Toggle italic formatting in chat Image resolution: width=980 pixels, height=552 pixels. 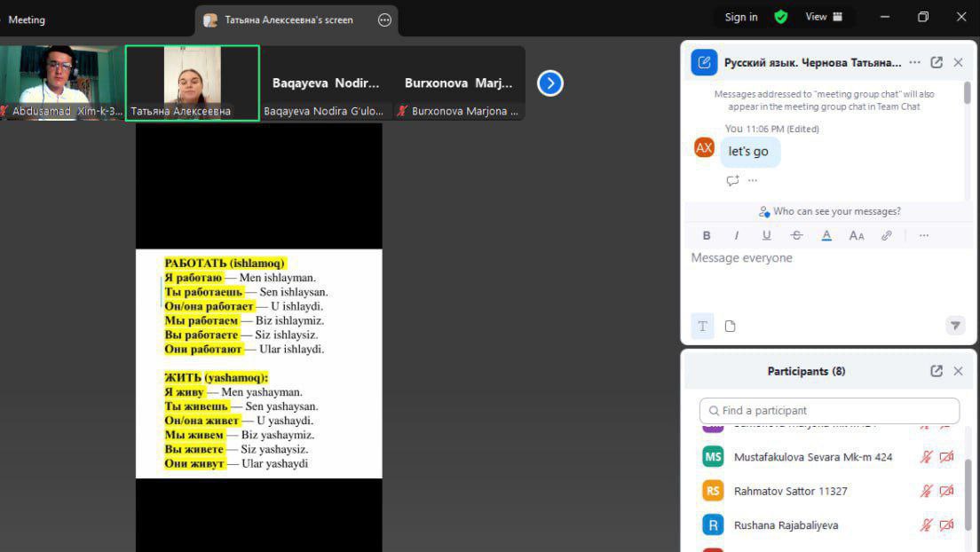[x=736, y=235]
